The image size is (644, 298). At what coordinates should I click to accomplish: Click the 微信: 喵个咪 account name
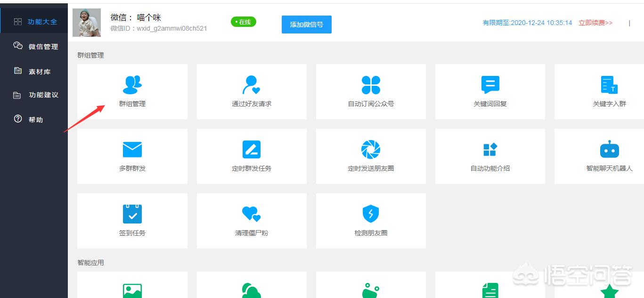tap(136, 17)
